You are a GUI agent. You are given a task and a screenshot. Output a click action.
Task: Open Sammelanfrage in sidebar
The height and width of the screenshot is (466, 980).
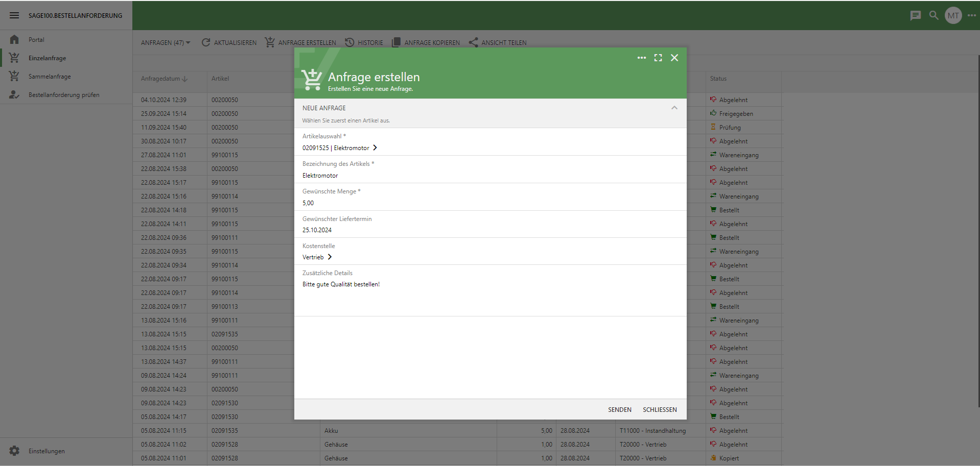[x=66, y=76]
